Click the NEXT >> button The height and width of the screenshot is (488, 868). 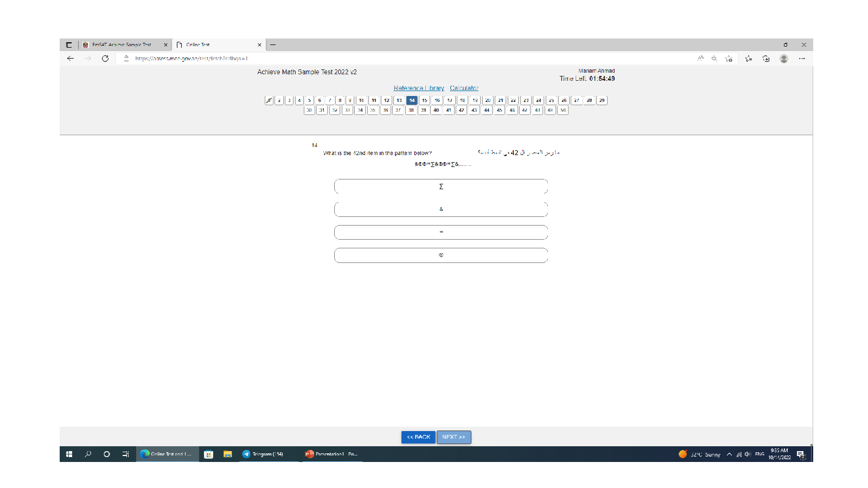pyautogui.click(x=454, y=437)
